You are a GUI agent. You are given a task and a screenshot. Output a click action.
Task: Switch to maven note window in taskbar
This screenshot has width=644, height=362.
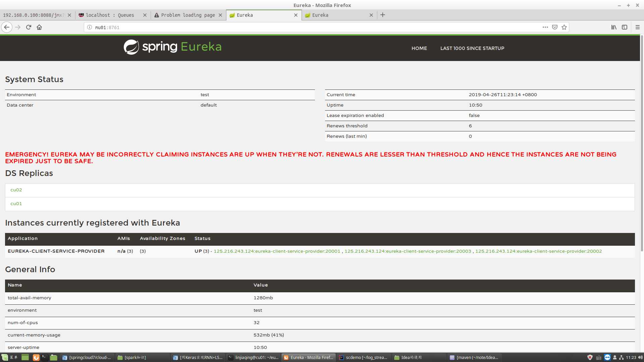point(474,357)
